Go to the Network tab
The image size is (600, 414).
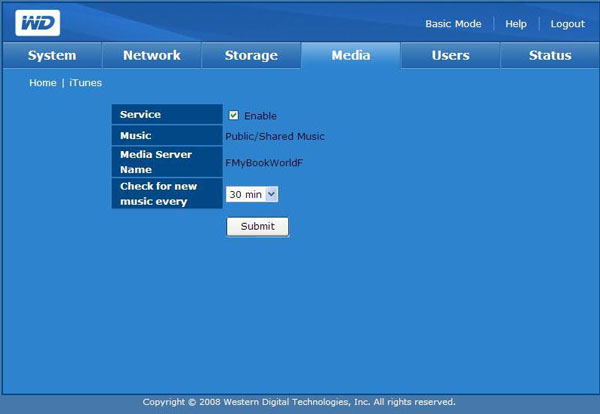pos(151,56)
